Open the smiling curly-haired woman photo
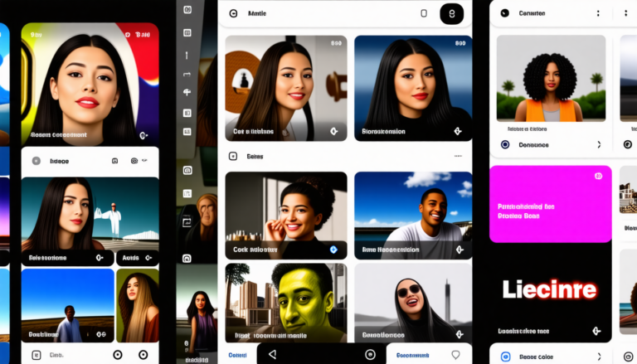This screenshot has height=364, width=637. [x=286, y=216]
